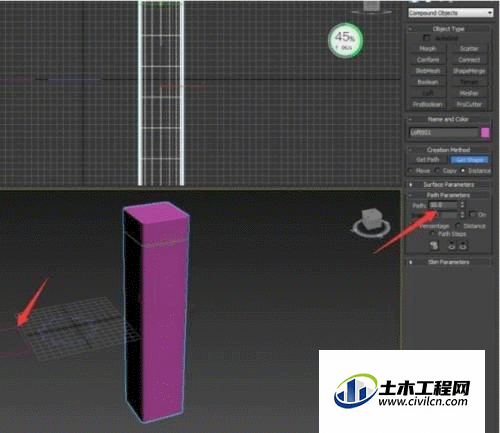
Task: Click the Morph compound object button
Action: point(428,49)
